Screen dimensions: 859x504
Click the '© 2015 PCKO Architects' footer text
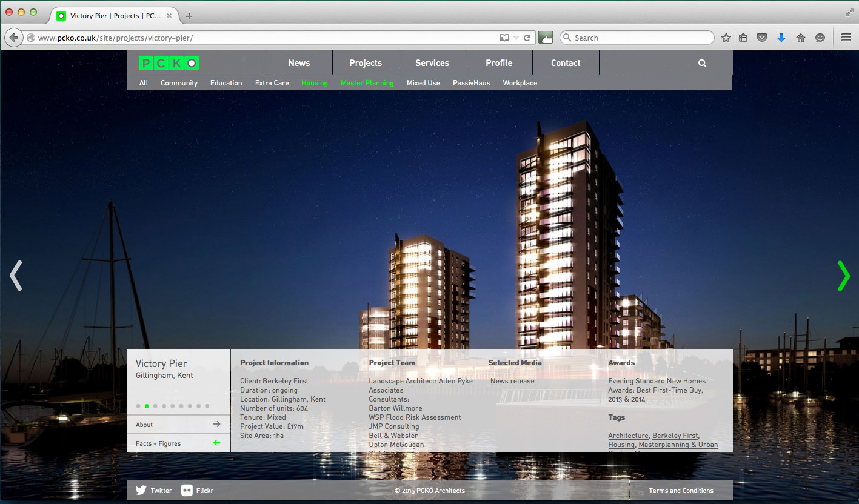430,491
